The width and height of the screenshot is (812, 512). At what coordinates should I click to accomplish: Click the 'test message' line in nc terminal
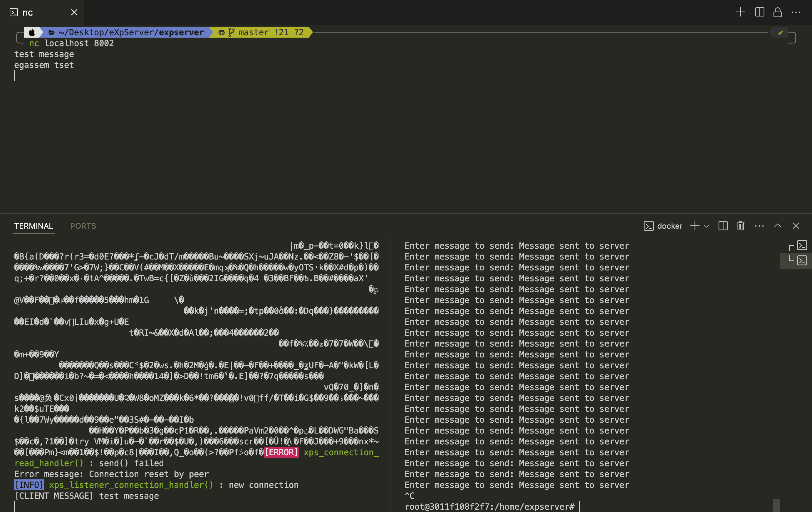click(x=44, y=54)
